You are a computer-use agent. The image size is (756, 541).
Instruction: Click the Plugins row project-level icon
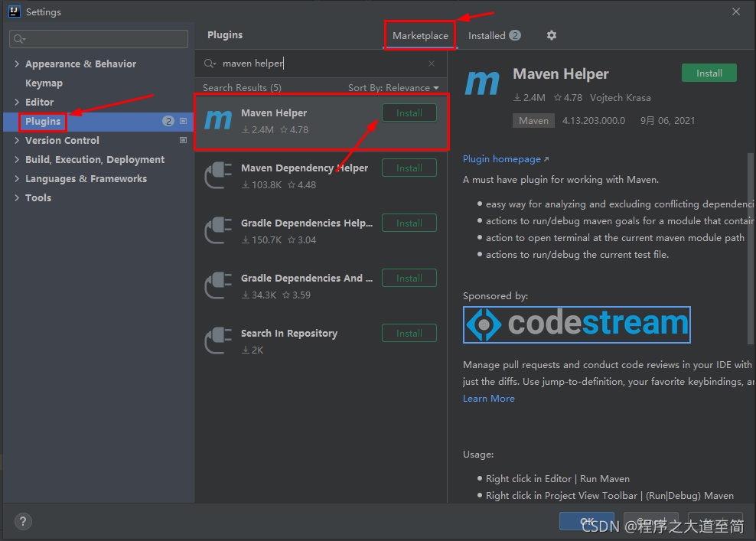coord(183,121)
